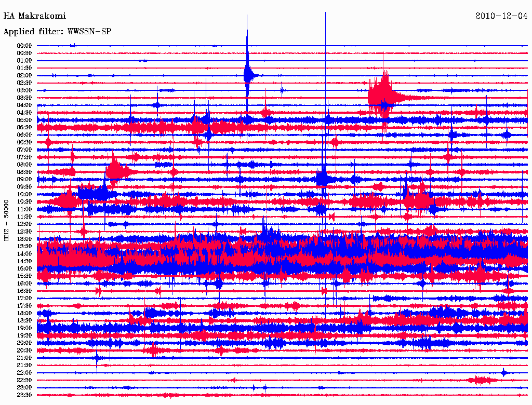Select the 08:00 time label

[24, 165]
